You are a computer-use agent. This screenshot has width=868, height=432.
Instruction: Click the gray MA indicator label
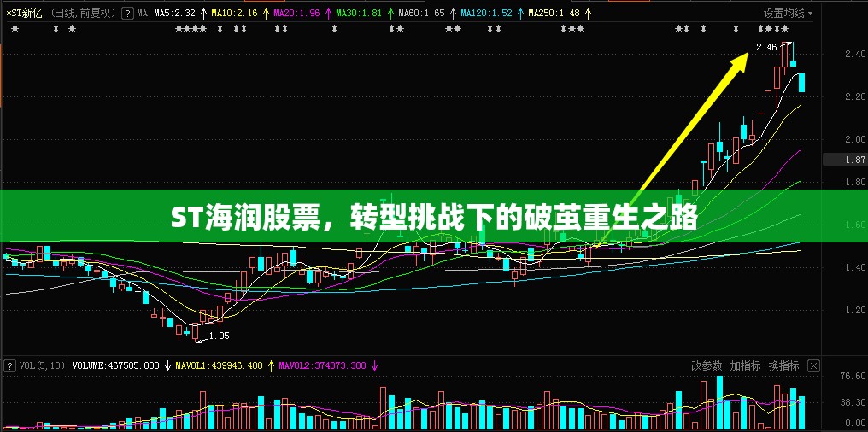pos(143,13)
